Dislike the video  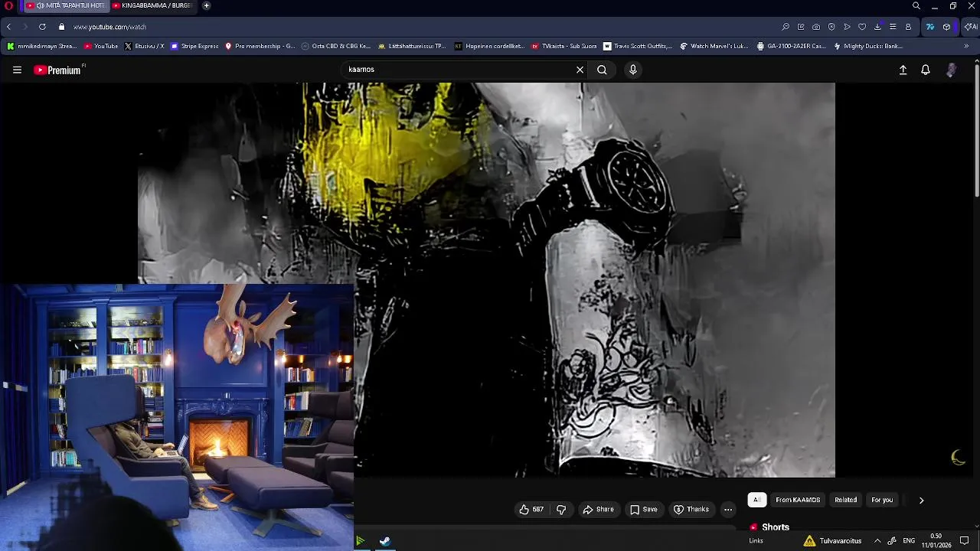(x=561, y=510)
